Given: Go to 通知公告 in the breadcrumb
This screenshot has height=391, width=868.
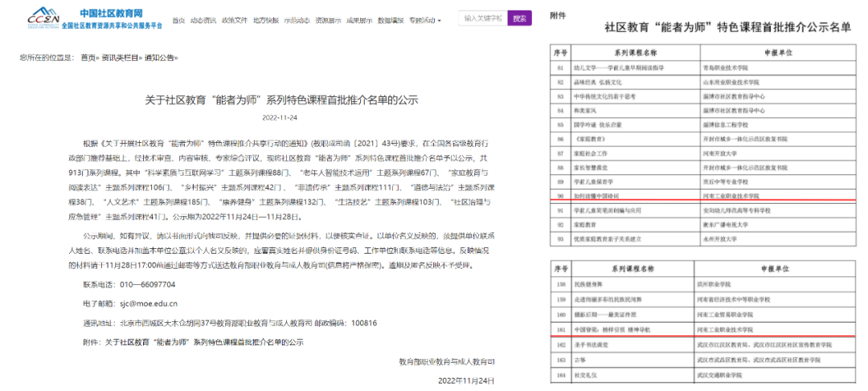Looking at the screenshot, I should pos(158,58).
